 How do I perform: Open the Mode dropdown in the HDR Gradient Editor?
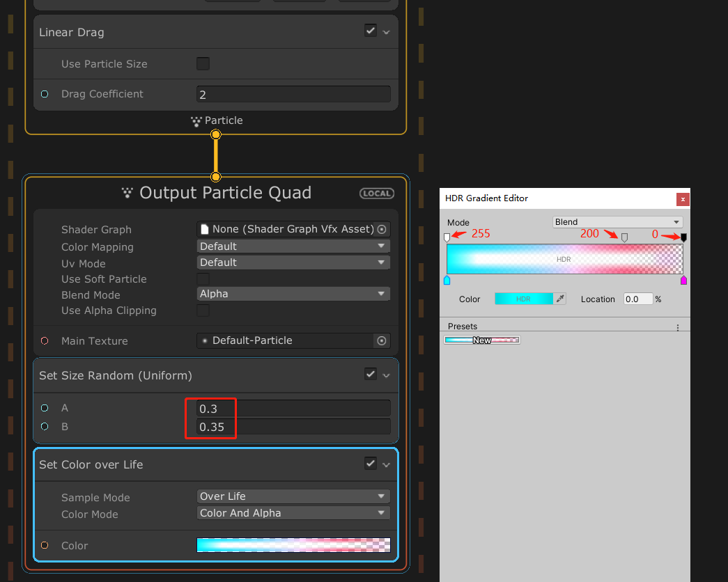617,221
